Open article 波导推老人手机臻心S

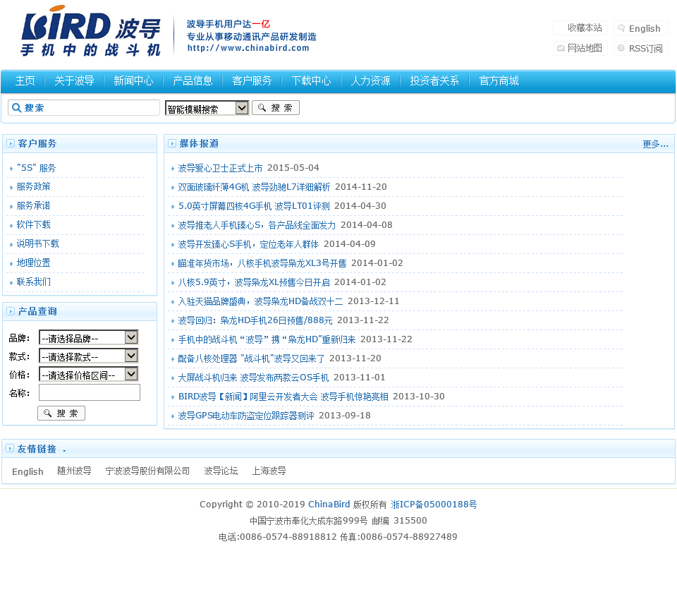tap(257, 225)
